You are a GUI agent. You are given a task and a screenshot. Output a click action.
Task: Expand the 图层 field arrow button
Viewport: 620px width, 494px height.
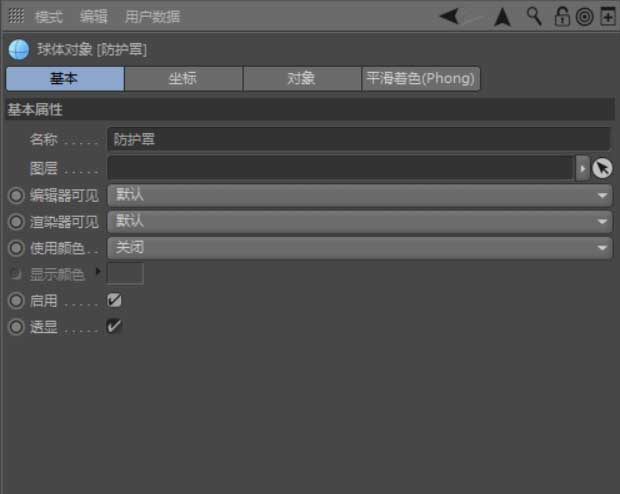pyautogui.click(x=582, y=168)
